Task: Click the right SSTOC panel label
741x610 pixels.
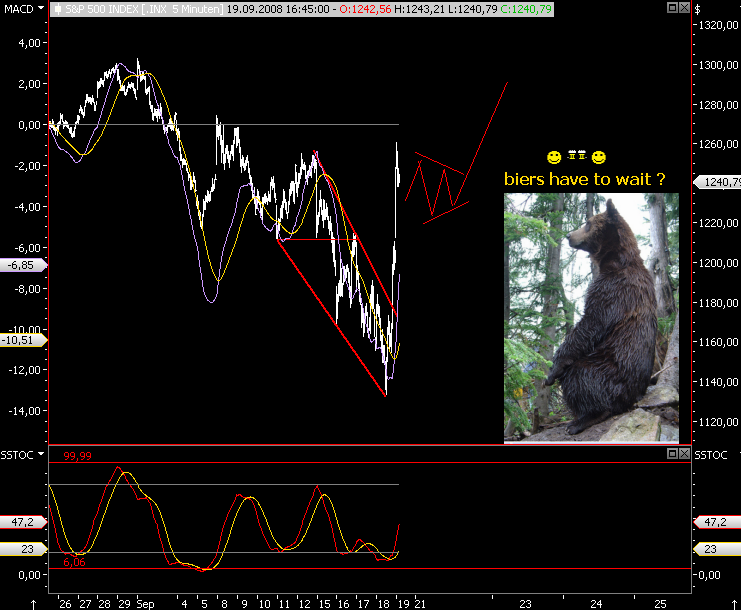Action: (711, 455)
